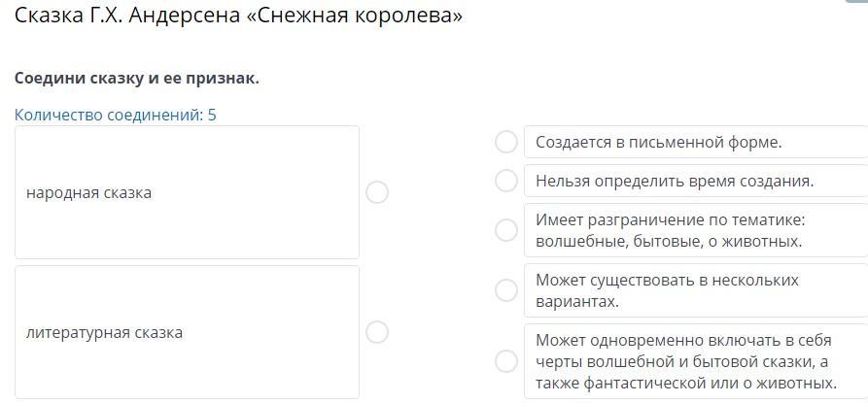Click the gray button at top-right corner
This screenshot has width=868, height=403.
point(857,2)
